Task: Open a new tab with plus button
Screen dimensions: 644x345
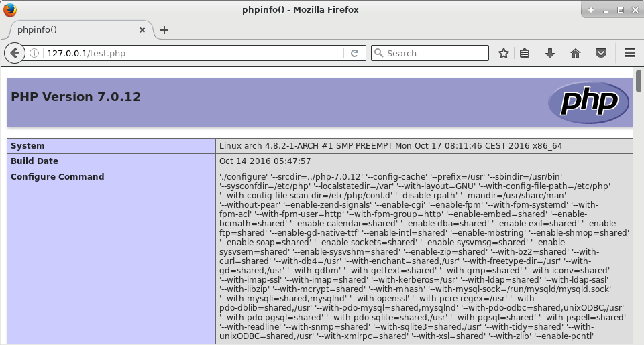Action: (164, 30)
